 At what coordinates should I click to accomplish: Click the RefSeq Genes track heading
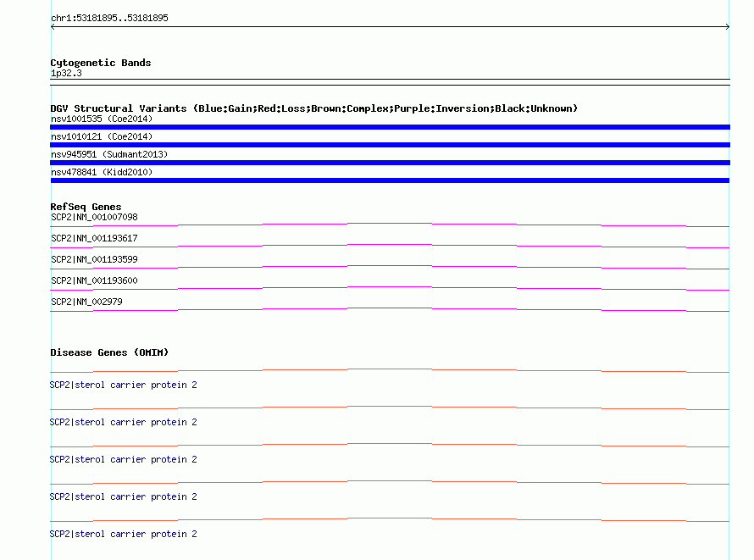pyautogui.click(x=86, y=207)
